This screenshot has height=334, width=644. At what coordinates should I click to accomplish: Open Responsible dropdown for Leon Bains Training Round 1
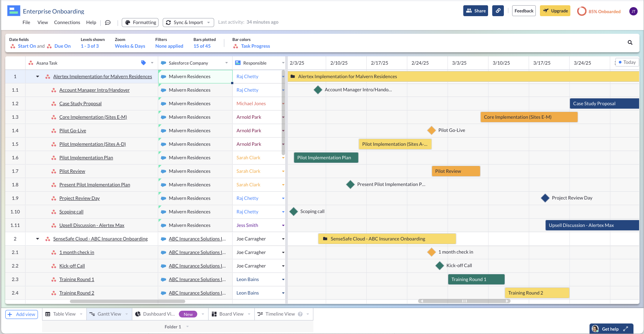(x=283, y=280)
